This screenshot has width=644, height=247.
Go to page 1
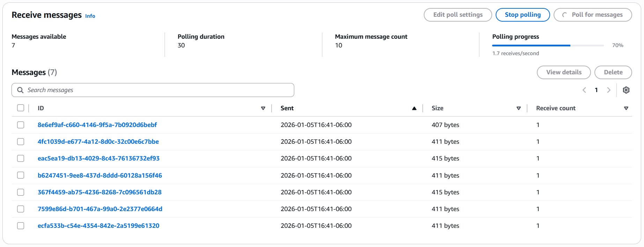[596, 90]
